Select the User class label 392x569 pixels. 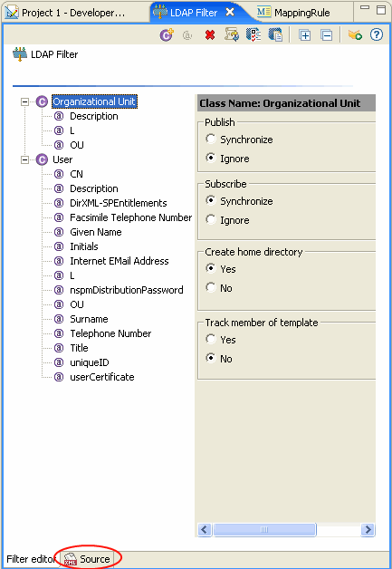pos(62,159)
